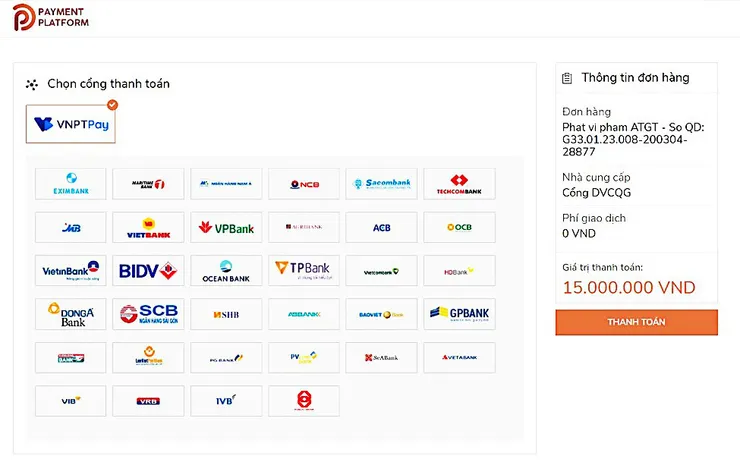Choose the TPBank payment tile
This screenshot has height=462, width=740.
[304, 271]
